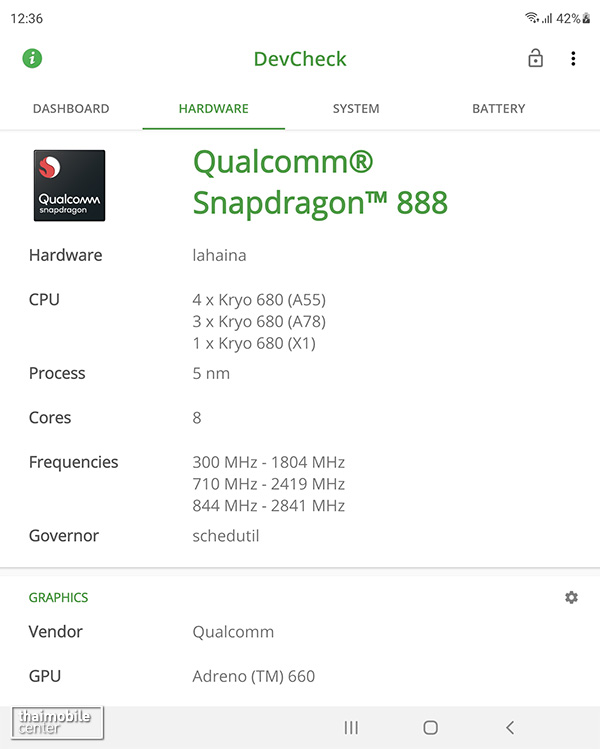Tap the Qualcomm Snapdragon 888 heading
Screen dimensions: 600x749
(x=320, y=182)
